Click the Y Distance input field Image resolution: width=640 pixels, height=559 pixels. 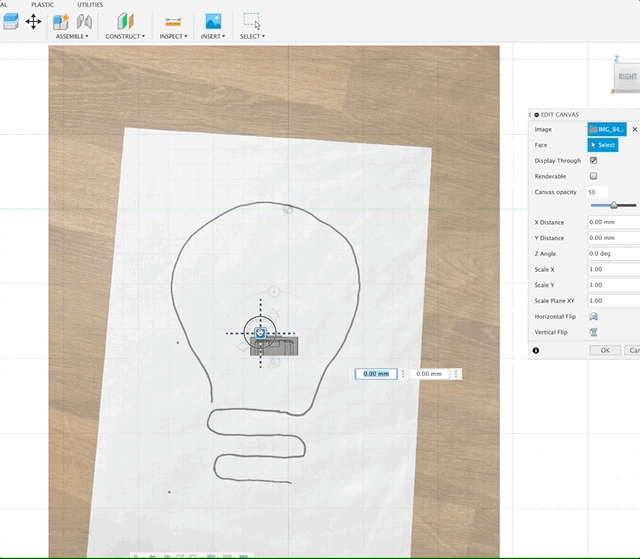[x=613, y=238]
